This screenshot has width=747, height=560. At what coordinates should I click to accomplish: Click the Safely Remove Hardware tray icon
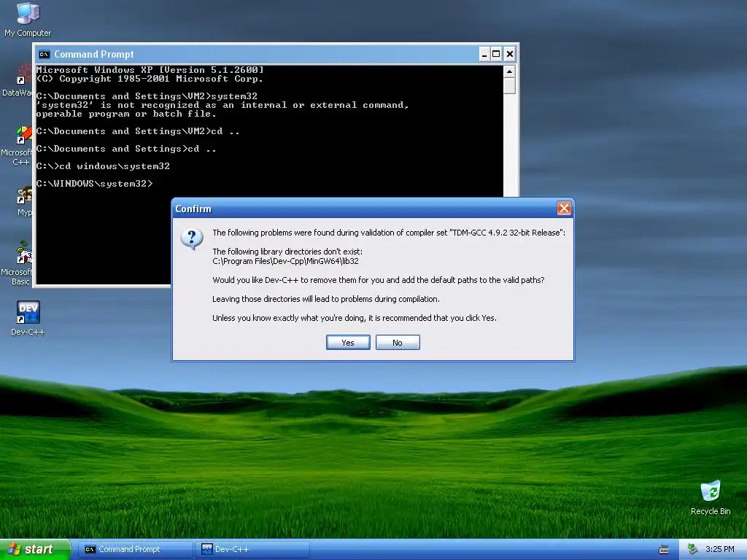click(693, 549)
